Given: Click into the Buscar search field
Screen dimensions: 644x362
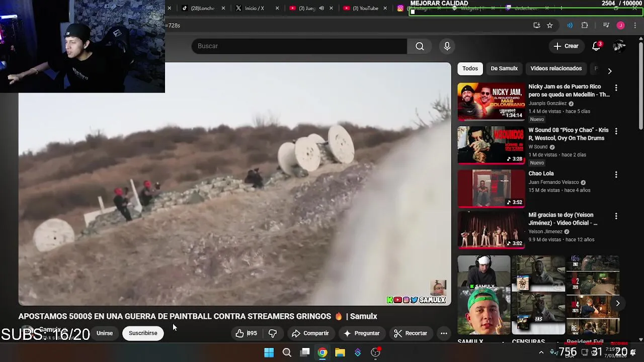Looking at the screenshot, I should (299, 46).
